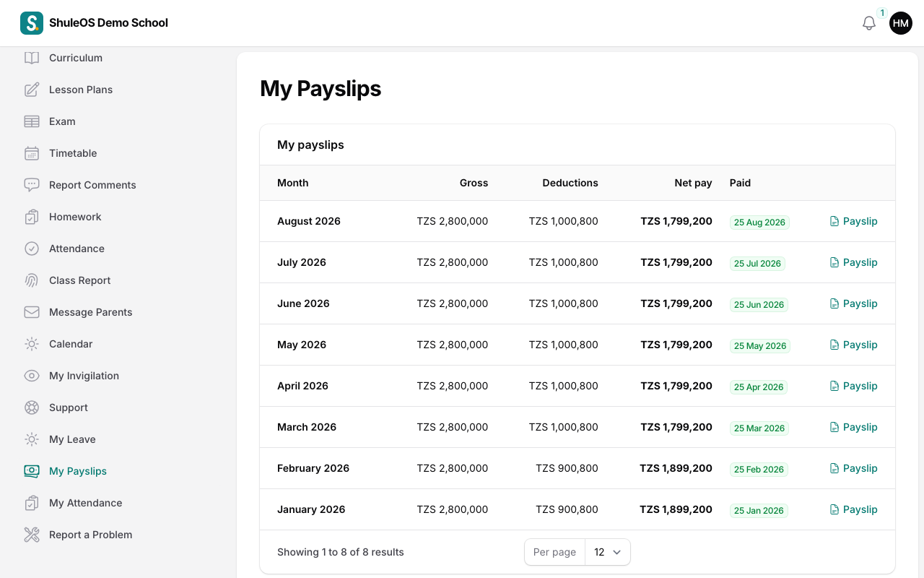Open the August 2026 Payslip link
924x578 pixels.
(x=853, y=221)
